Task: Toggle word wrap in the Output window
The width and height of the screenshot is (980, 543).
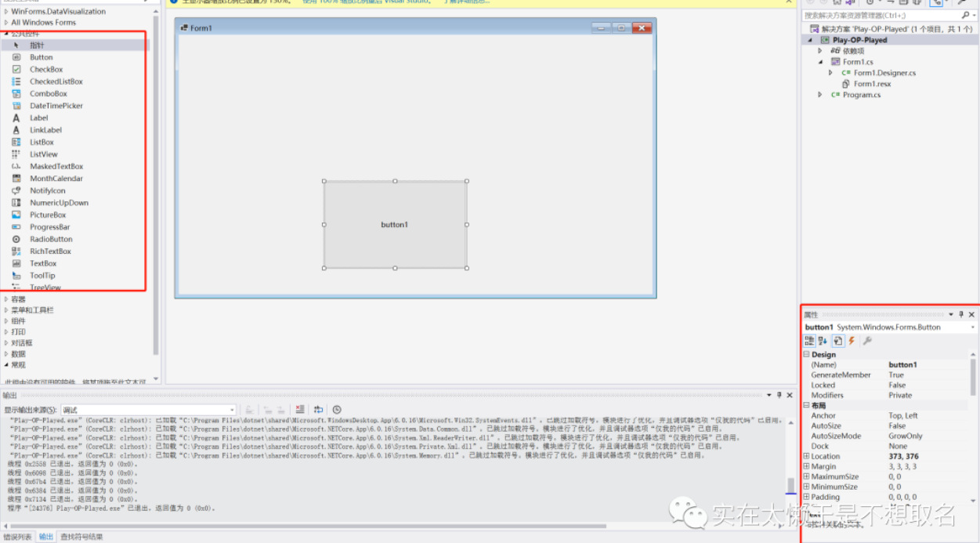Action: point(318,410)
